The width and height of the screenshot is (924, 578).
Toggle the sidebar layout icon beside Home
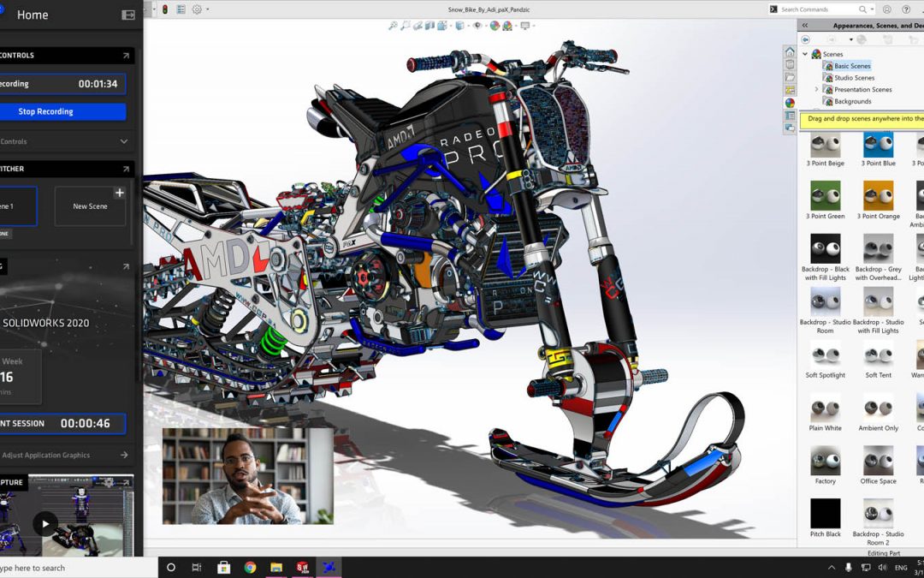(x=127, y=15)
